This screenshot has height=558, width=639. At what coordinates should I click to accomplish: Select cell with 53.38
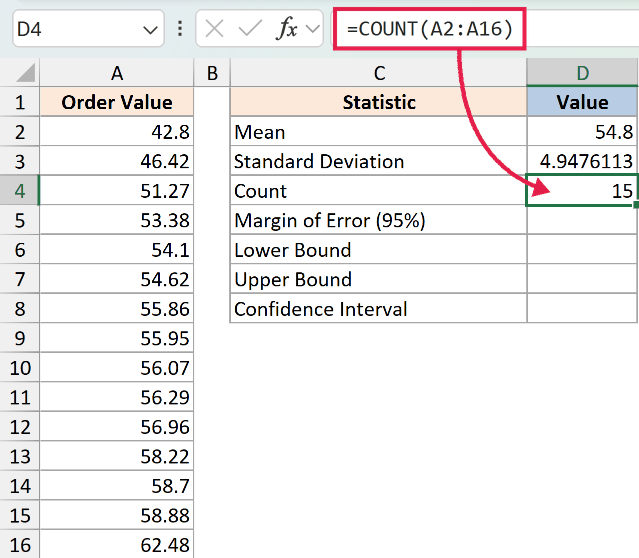pyautogui.click(x=117, y=220)
